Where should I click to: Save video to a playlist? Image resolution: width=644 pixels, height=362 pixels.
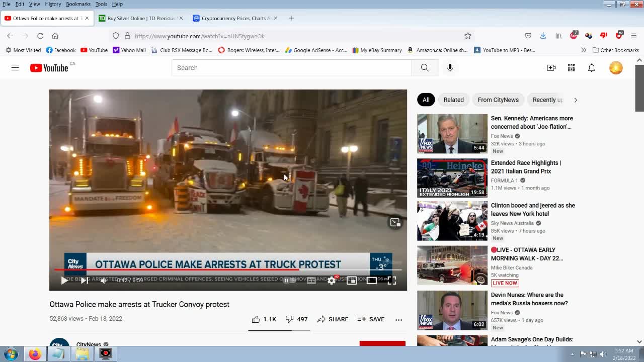pos(371,319)
